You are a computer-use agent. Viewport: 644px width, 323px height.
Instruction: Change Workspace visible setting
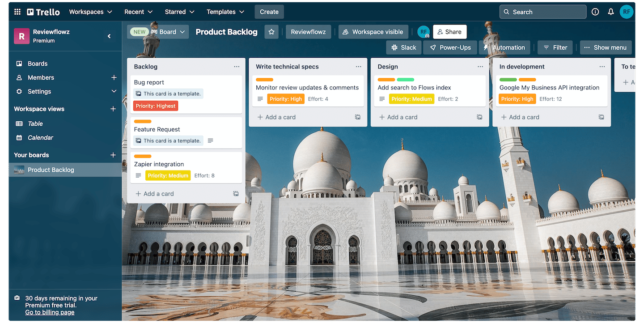tap(373, 32)
